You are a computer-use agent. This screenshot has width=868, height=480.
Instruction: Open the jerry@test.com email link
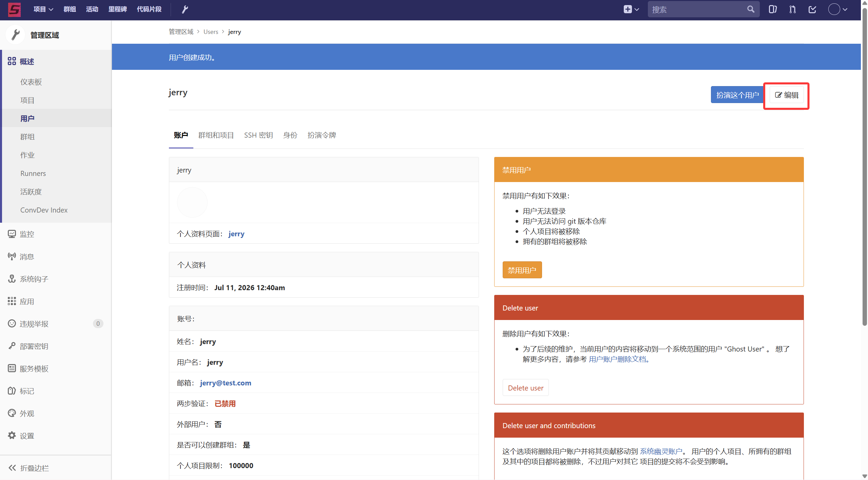click(226, 383)
